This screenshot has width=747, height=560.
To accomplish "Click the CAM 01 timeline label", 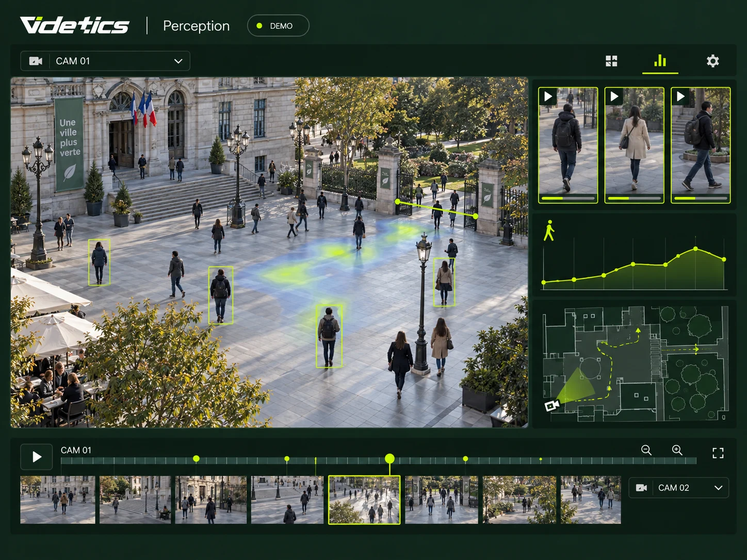I will coord(76,450).
